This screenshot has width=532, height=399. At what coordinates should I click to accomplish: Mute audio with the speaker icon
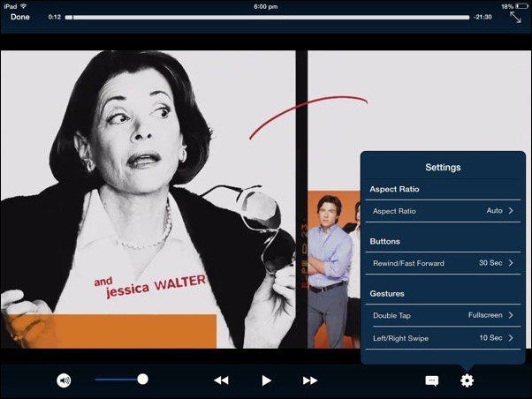tap(64, 380)
